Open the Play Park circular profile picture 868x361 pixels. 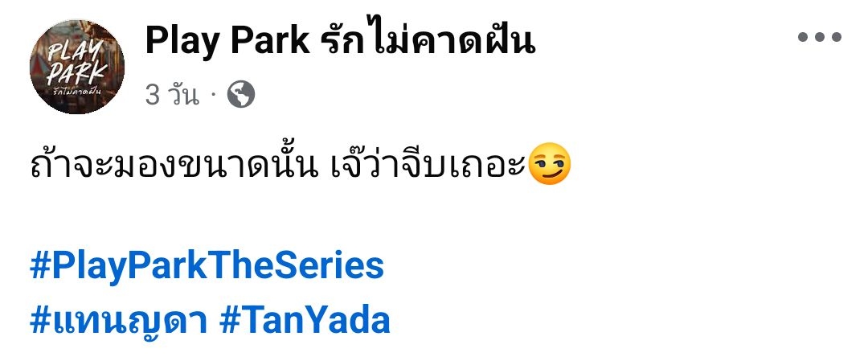coord(77,67)
